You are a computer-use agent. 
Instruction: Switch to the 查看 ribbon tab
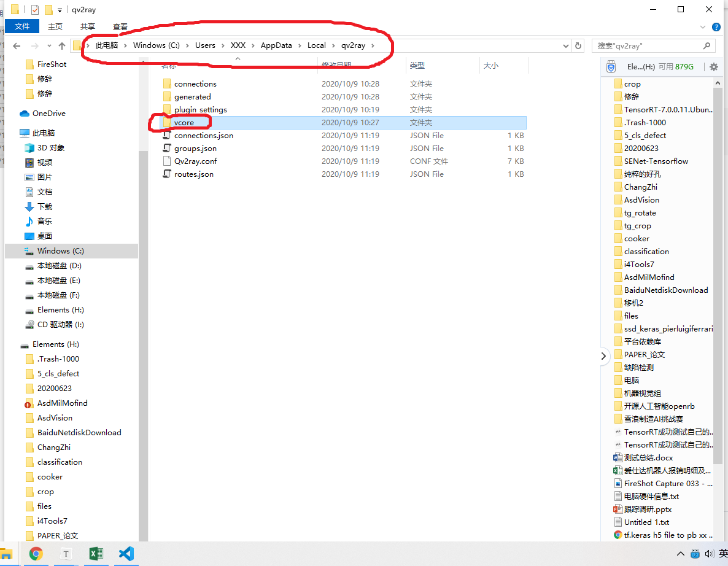pos(120,26)
